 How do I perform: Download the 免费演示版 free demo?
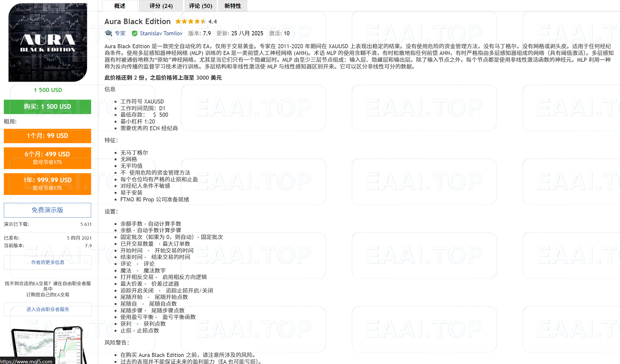tap(47, 210)
